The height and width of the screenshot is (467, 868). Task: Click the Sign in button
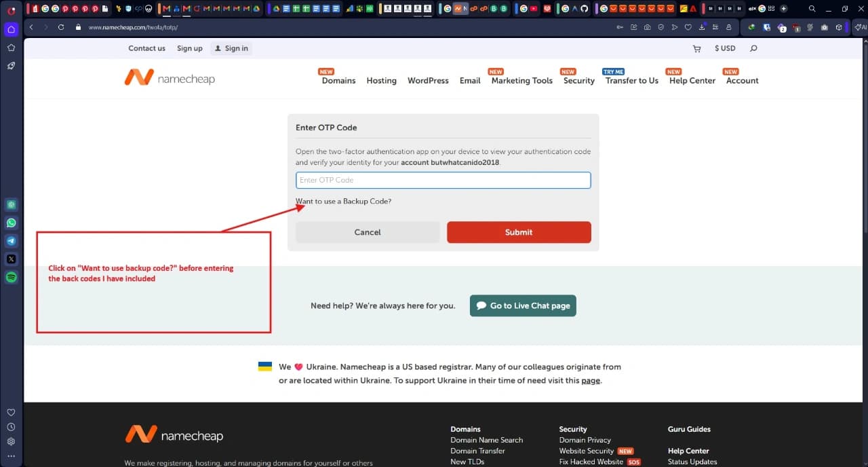(x=231, y=48)
